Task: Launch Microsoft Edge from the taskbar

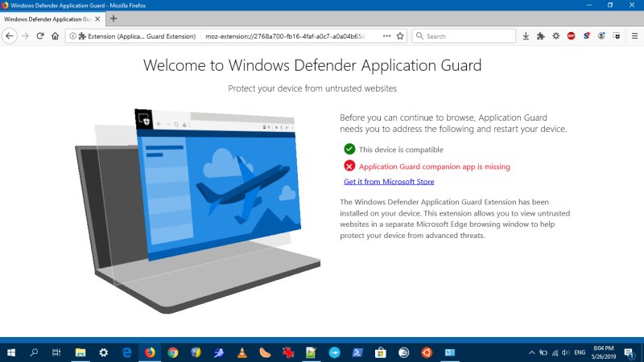Action: pyautogui.click(x=127, y=352)
